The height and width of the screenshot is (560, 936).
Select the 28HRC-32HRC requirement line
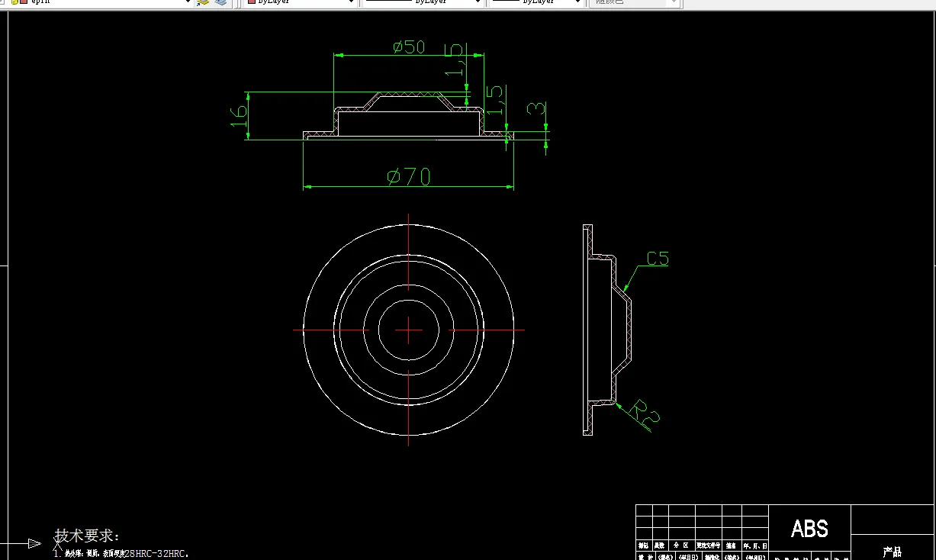(121, 554)
